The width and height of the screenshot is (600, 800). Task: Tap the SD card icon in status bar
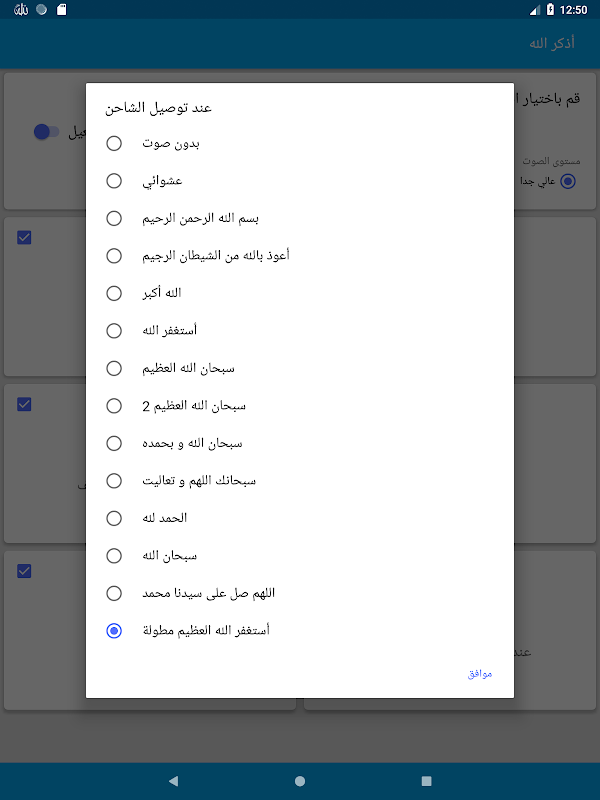61,9
